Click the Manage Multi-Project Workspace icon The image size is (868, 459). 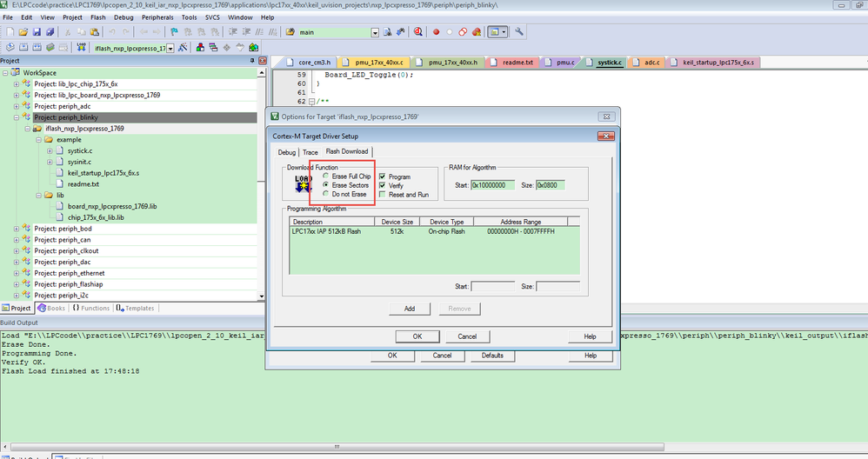point(213,48)
